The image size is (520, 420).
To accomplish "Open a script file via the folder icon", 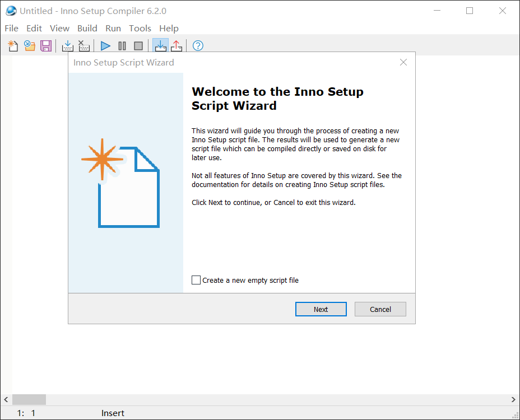I will 30,46.
